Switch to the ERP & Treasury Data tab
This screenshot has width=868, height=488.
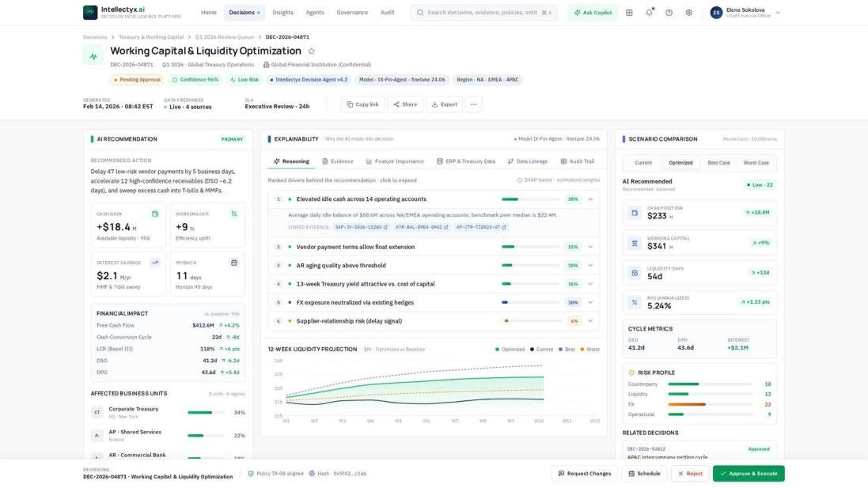coord(465,161)
